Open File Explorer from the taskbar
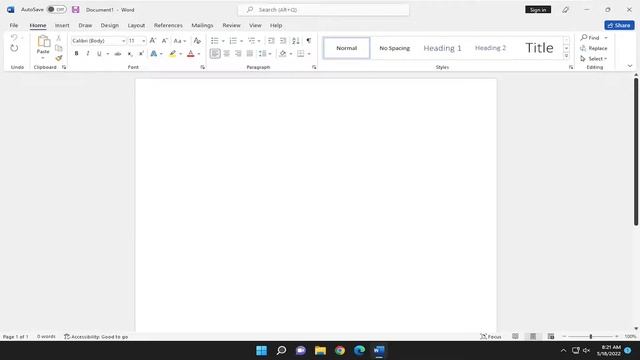The height and width of the screenshot is (360, 640). pyautogui.click(x=320, y=350)
